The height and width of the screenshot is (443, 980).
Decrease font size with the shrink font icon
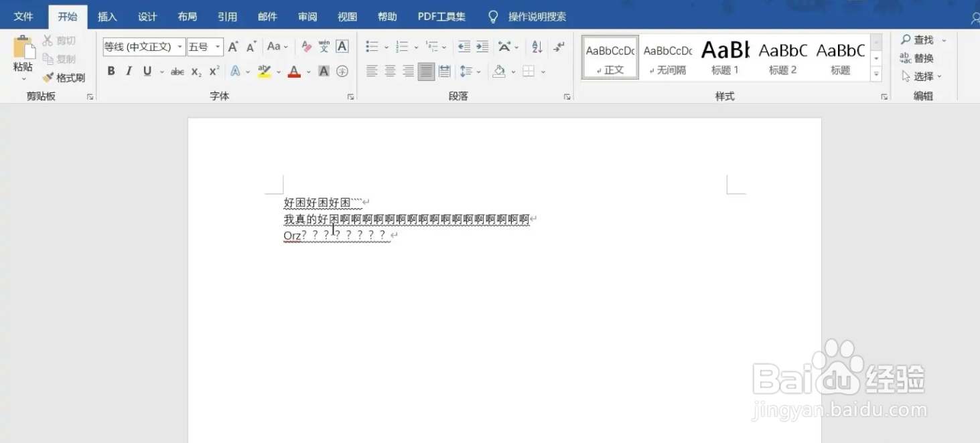coord(251,47)
